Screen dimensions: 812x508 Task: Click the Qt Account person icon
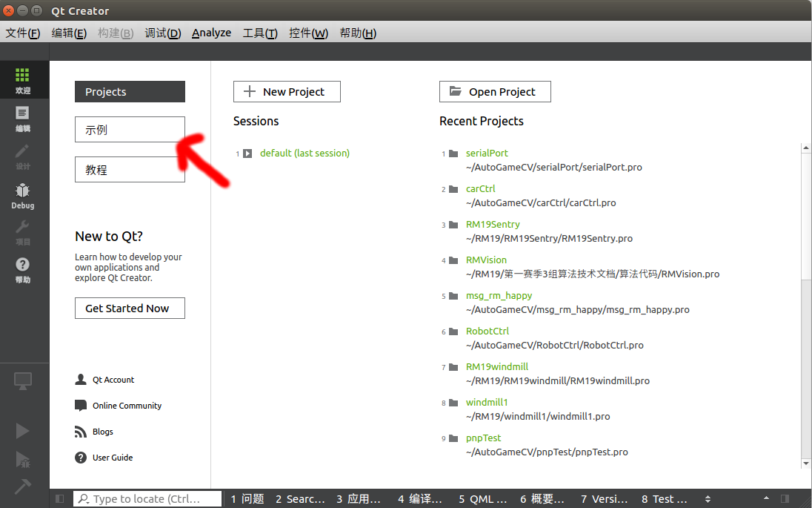pyautogui.click(x=81, y=380)
